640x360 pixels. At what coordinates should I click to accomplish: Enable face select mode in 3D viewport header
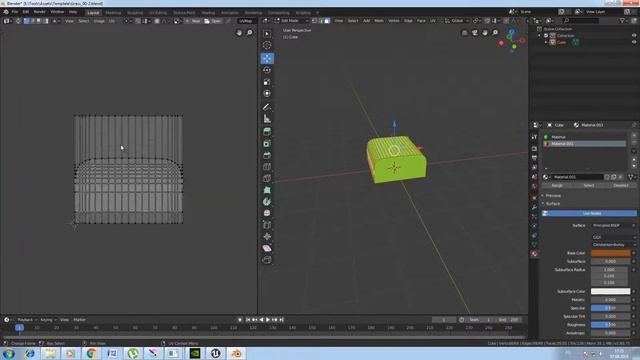click(x=327, y=20)
